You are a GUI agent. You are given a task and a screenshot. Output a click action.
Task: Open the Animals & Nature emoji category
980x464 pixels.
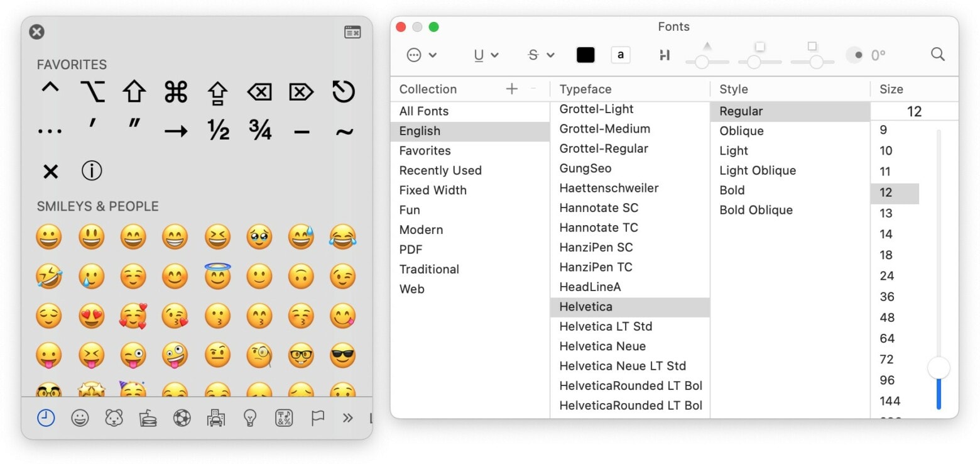coord(113,417)
